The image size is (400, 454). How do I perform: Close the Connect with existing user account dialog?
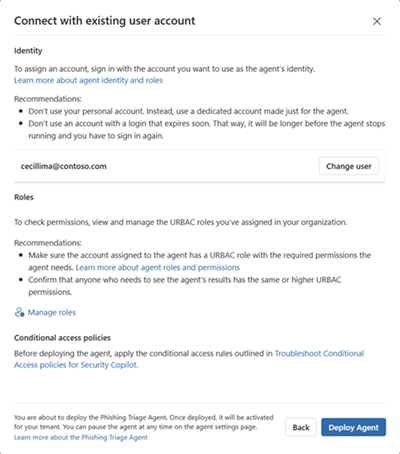point(377,21)
